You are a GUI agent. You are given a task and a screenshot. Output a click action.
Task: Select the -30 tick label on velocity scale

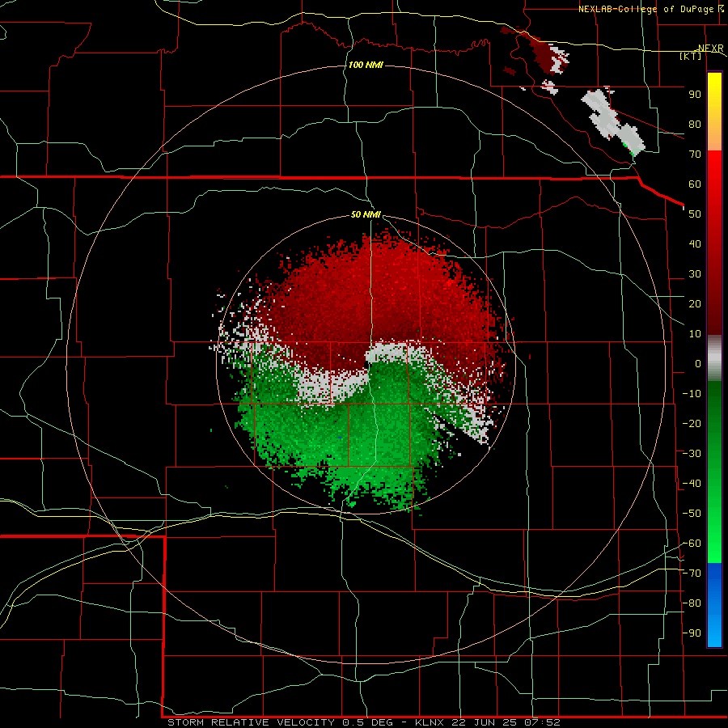tap(692, 454)
